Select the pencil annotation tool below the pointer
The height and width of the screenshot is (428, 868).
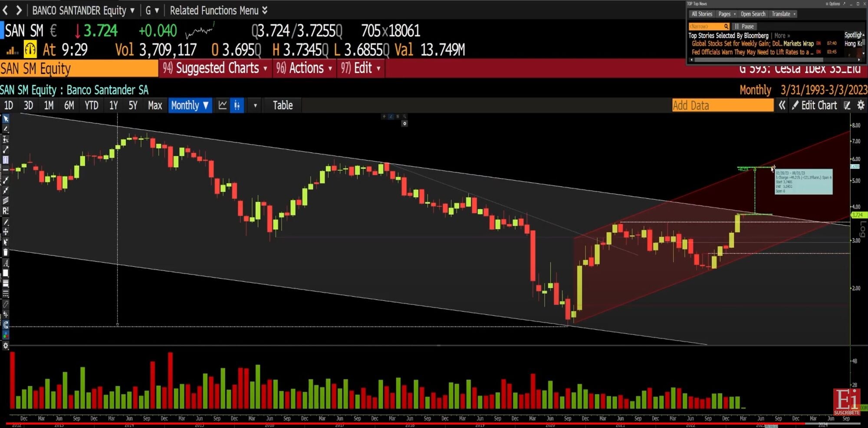[x=6, y=129]
